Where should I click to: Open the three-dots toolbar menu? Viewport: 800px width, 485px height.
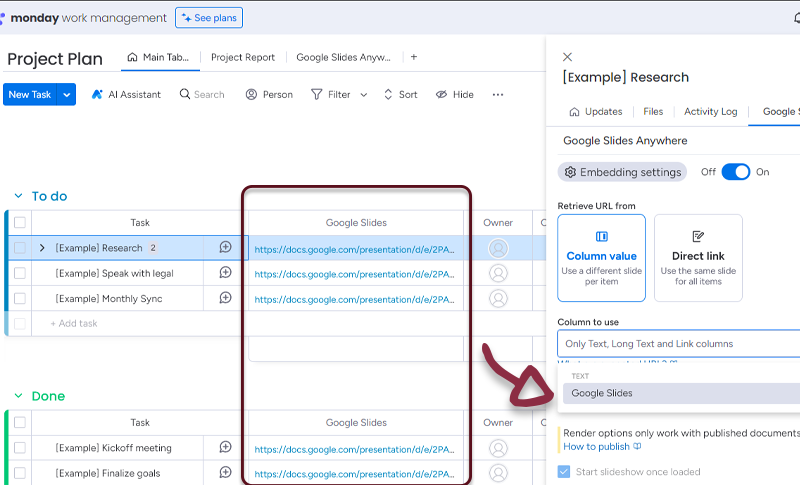498,94
